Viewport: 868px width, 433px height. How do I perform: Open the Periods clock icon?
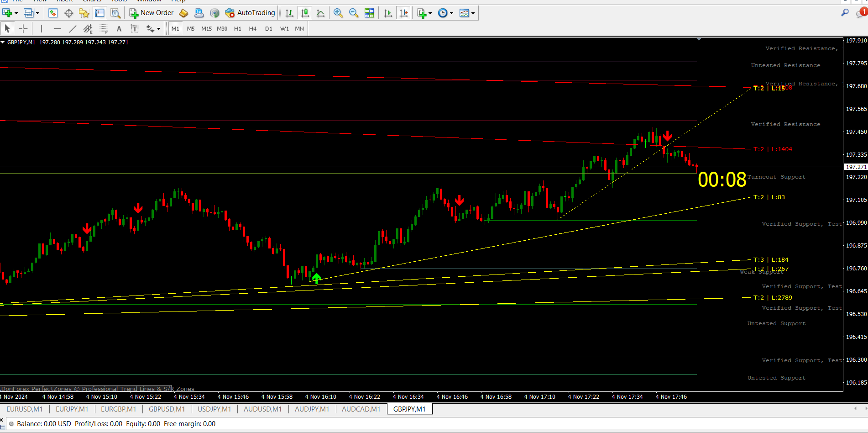point(443,13)
